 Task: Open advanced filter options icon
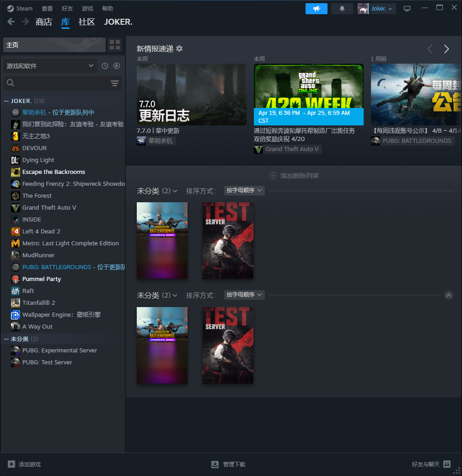[115, 83]
